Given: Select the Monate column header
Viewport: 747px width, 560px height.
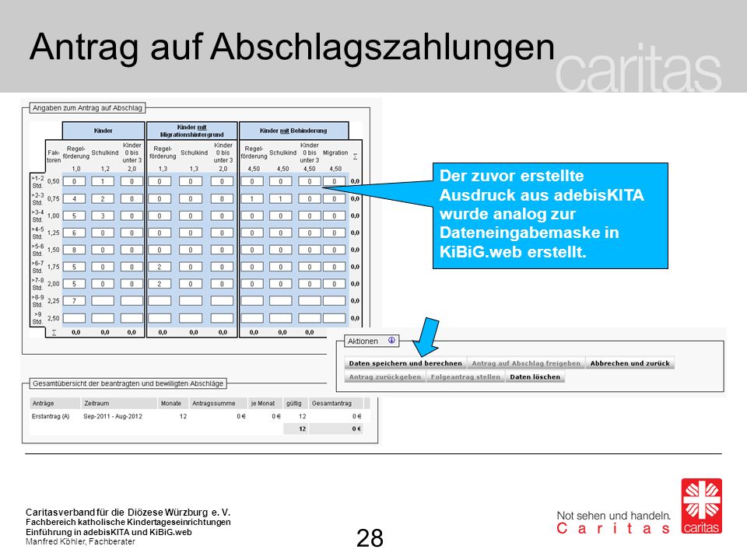Looking at the screenshot, I should 171,404.
